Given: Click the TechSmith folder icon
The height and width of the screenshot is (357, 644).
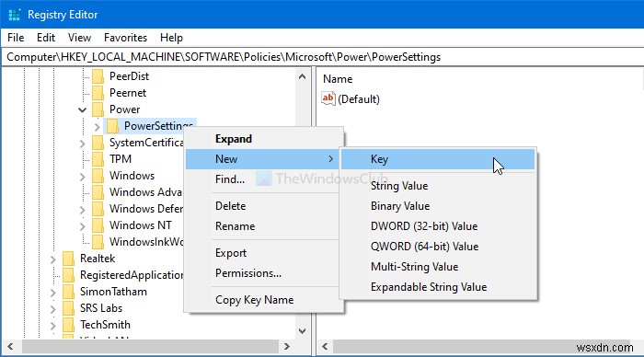Looking at the screenshot, I should tap(68, 325).
